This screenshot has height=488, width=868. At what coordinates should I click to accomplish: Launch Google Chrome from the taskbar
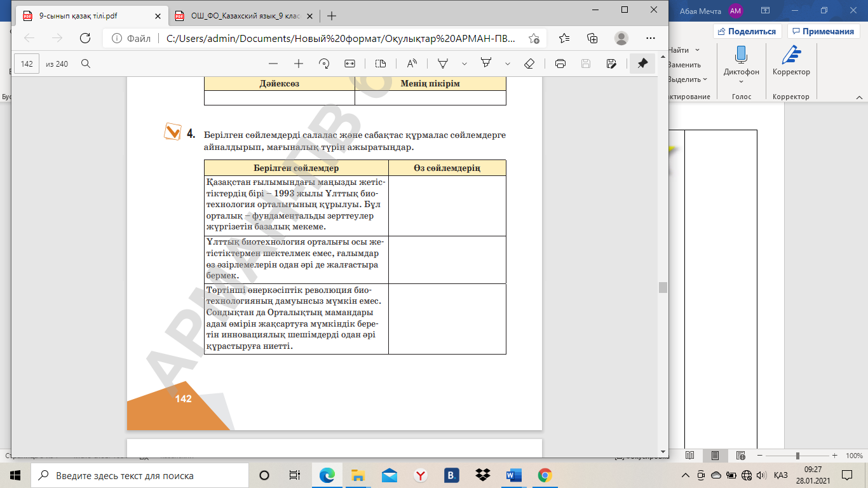545,475
